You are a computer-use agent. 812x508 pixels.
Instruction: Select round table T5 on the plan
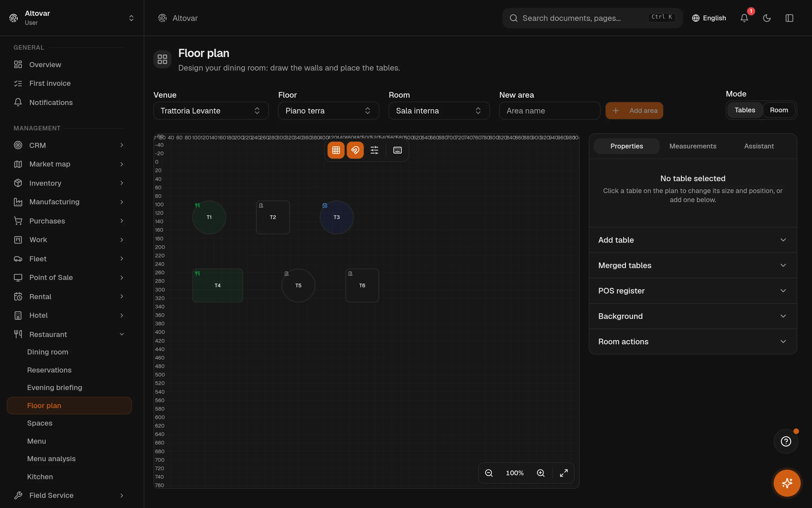pyautogui.click(x=298, y=286)
